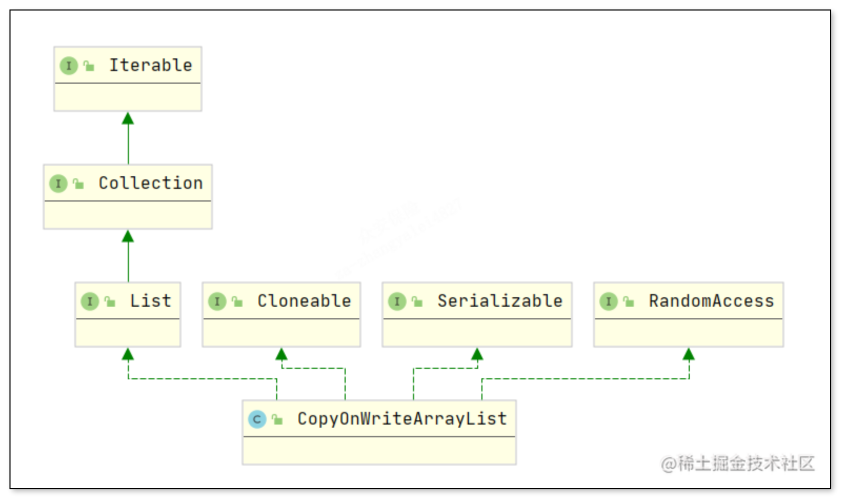
Task: Select the Collection node label
Action: coord(150,183)
